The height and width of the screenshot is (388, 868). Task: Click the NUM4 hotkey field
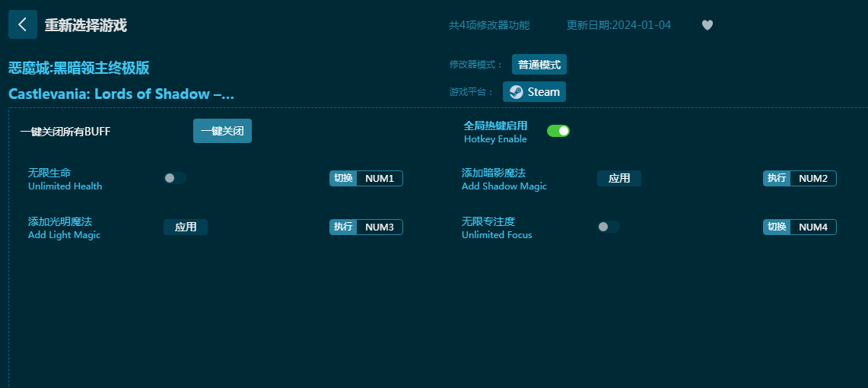(x=812, y=227)
